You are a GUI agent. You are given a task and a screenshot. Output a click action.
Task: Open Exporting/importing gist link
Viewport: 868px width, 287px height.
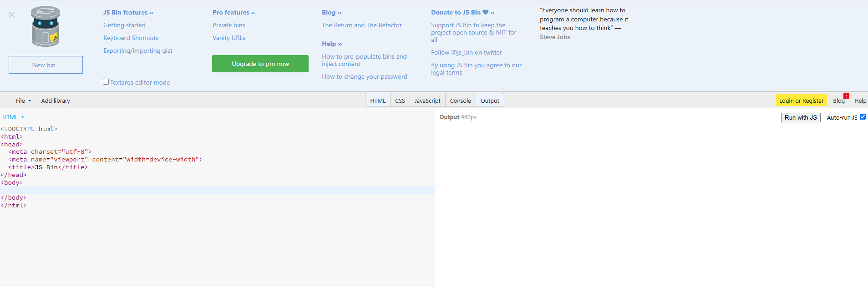click(138, 50)
